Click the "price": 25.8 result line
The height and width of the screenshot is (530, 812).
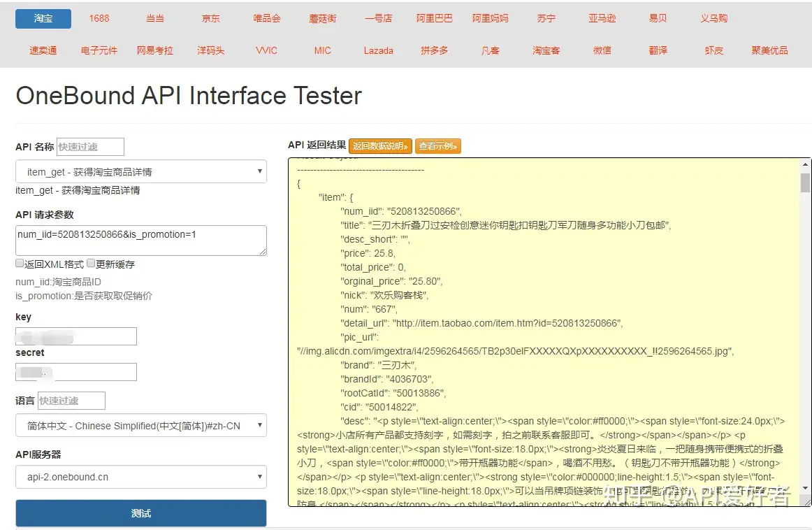pyautogui.click(x=368, y=253)
